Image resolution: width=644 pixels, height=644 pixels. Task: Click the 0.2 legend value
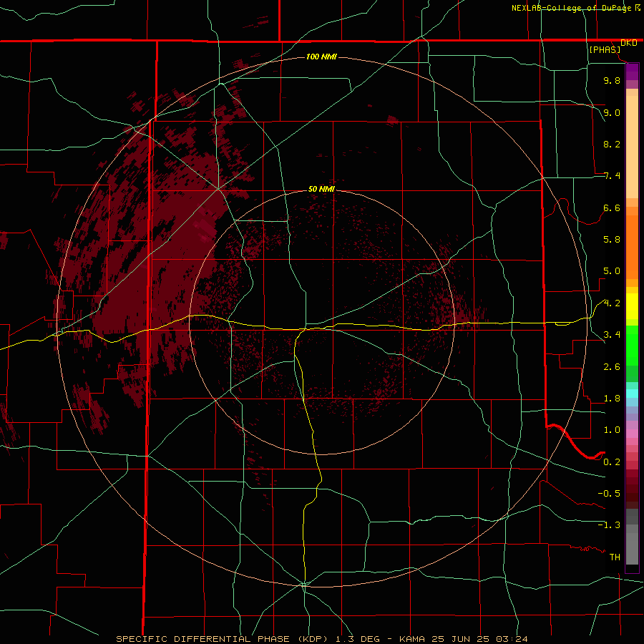tap(612, 462)
